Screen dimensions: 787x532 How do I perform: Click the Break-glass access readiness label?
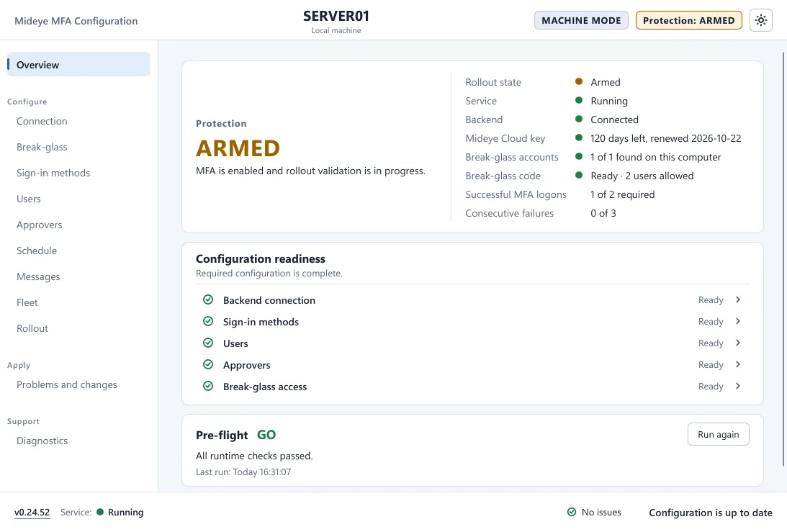265,387
